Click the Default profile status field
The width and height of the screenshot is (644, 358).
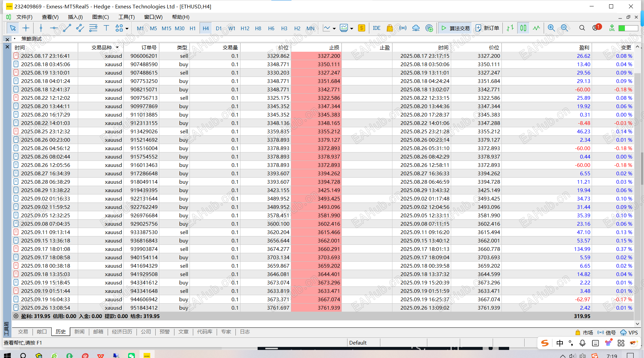point(364,343)
